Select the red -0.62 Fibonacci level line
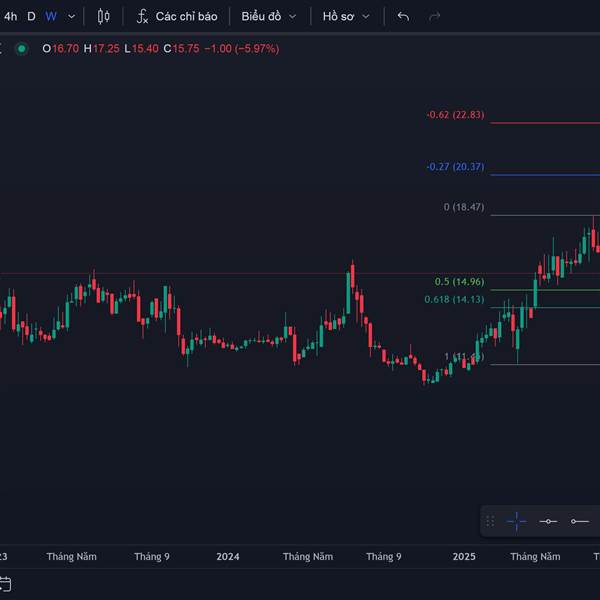 tap(545, 123)
